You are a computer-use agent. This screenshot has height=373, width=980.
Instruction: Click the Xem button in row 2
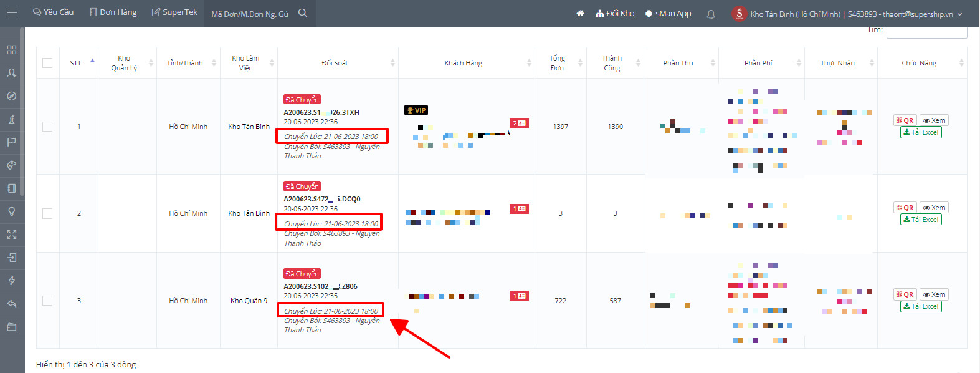coord(934,208)
